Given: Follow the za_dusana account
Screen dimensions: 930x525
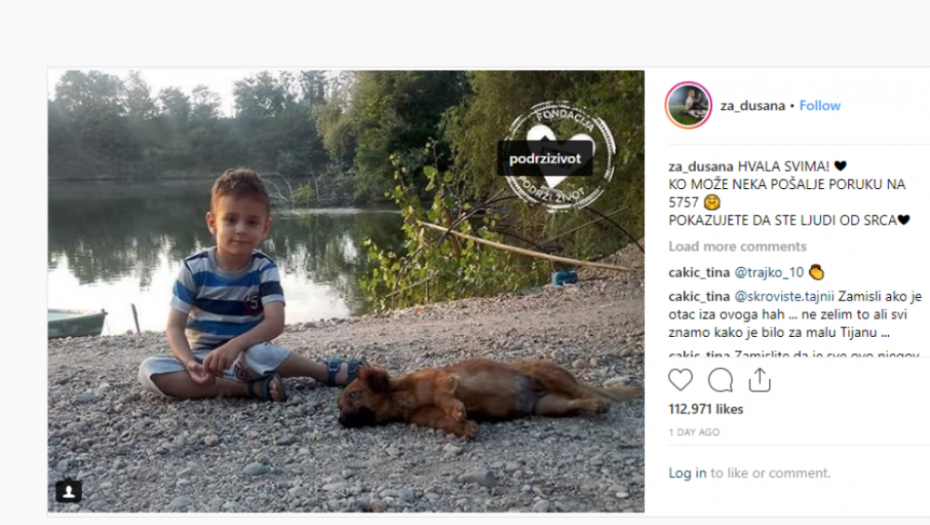Looking at the screenshot, I should click(x=820, y=105).
